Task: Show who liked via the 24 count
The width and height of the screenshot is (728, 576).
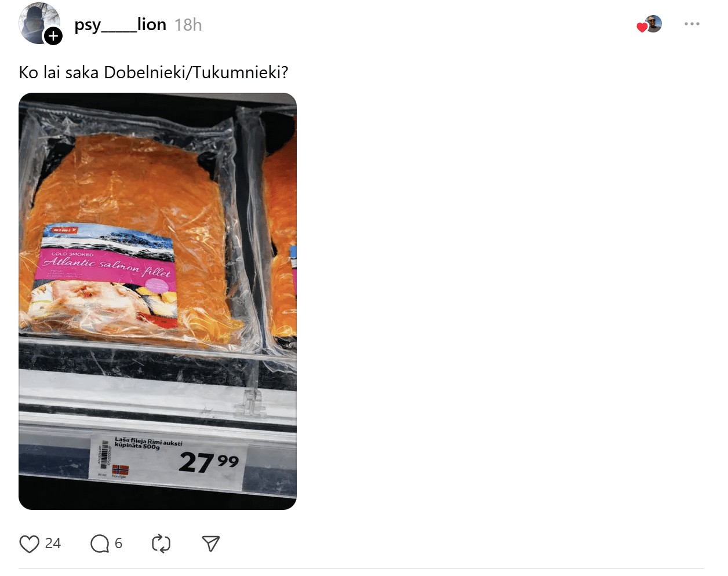Action: click(x=53, y=544)
